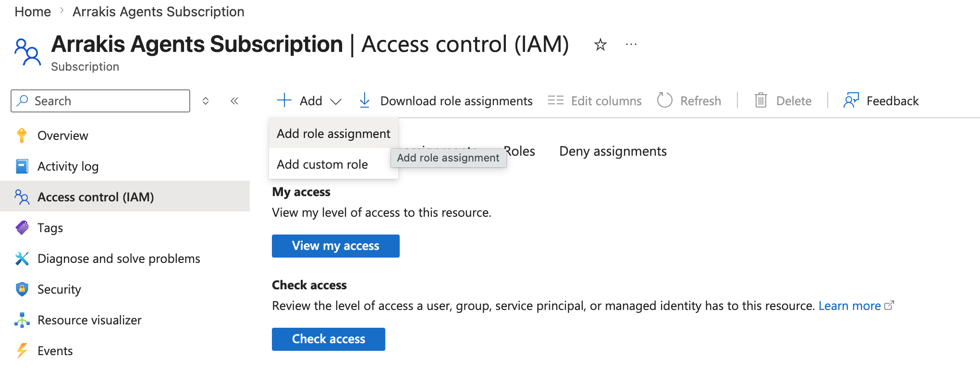The height and width of the screenshot is (371, 980).
Task: Expand the Add dropdown chevron
Action: (336, 101)
